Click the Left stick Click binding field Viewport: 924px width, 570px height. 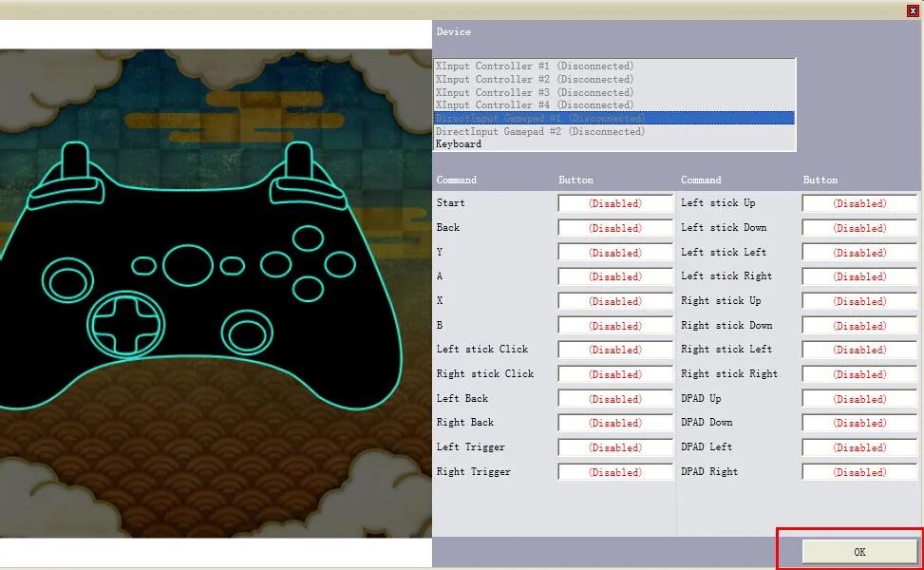pos(614,350)
